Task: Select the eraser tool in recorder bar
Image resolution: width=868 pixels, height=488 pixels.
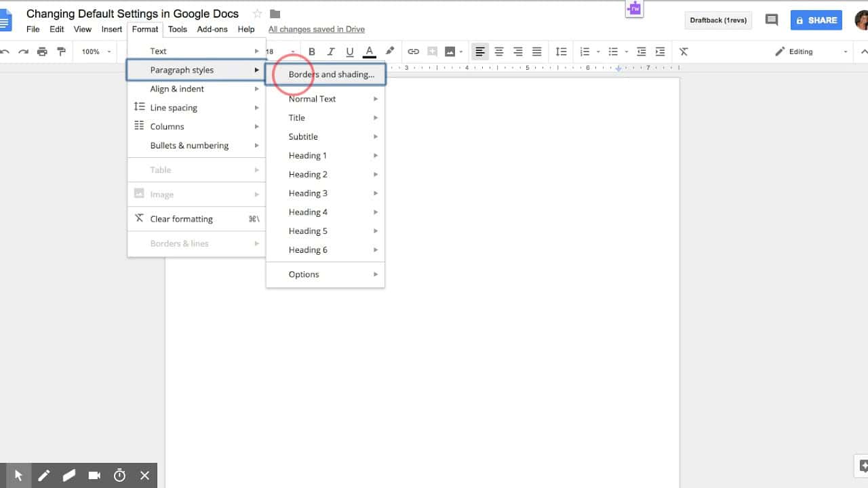Action: coord(69,475)
